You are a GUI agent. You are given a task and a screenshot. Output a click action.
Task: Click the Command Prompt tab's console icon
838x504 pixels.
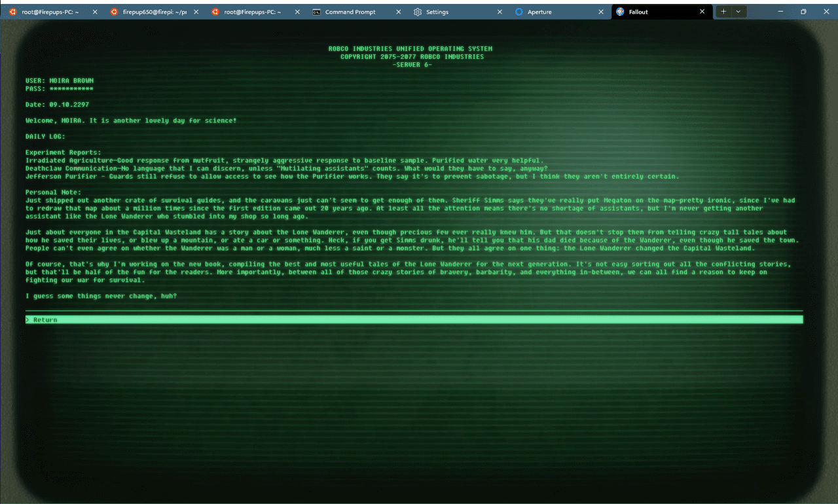(317, 12)
